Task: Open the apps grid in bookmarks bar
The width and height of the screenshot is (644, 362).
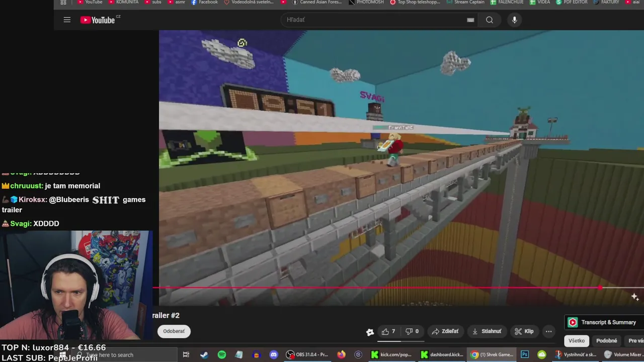Action: pos(63,2)
